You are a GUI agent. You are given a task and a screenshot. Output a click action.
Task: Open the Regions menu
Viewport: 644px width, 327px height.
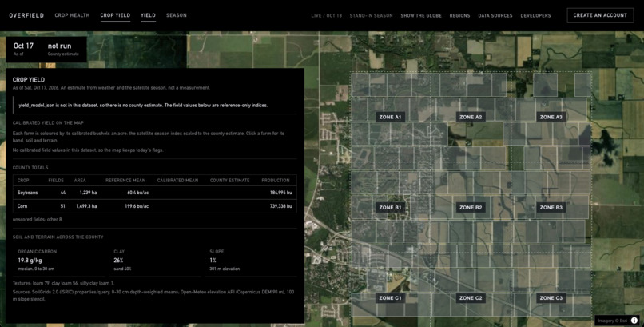459,16
